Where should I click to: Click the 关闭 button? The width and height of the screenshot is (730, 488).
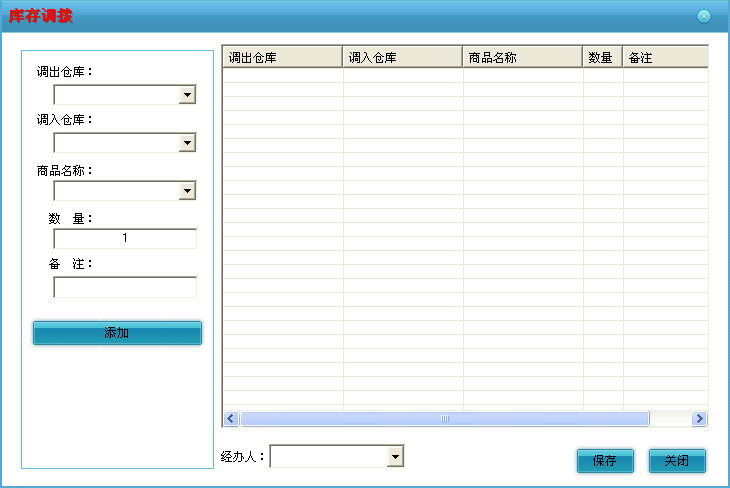tap(677, 461)
